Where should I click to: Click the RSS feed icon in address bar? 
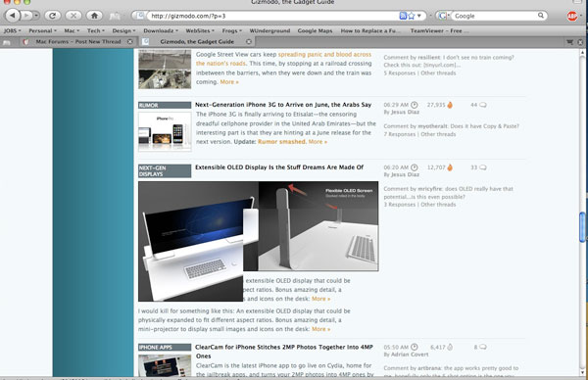403,16
